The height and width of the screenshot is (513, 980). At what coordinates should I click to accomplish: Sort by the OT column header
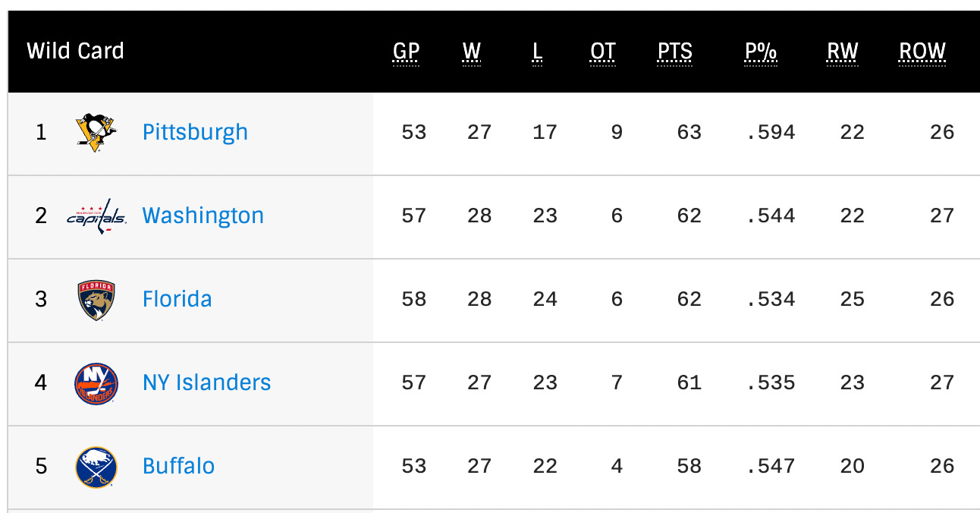tap(603, 52)
